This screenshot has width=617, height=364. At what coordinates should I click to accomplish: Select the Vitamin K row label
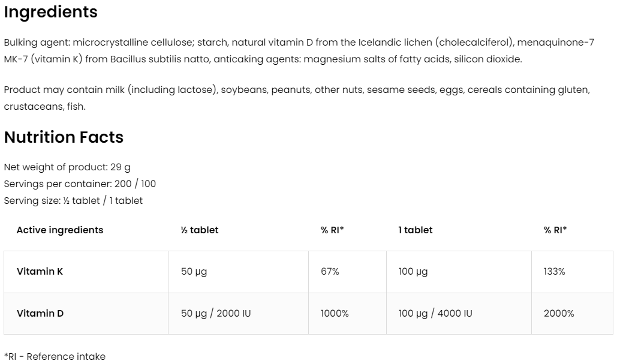coord(40,272)
